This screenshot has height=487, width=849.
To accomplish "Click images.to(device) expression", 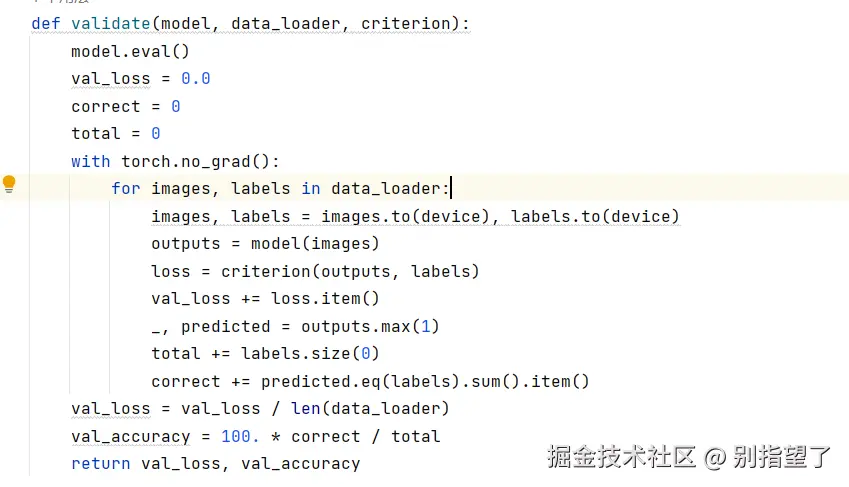I will [x=406, y=216].
